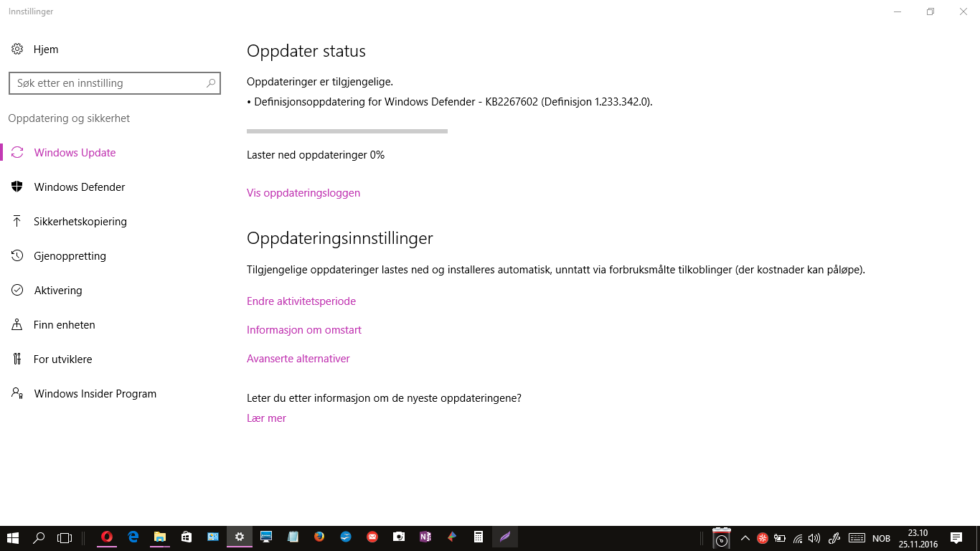Open the volume control in tray
Image resolution: width=980 pixels, height=551 pixels.
(814, 538)
